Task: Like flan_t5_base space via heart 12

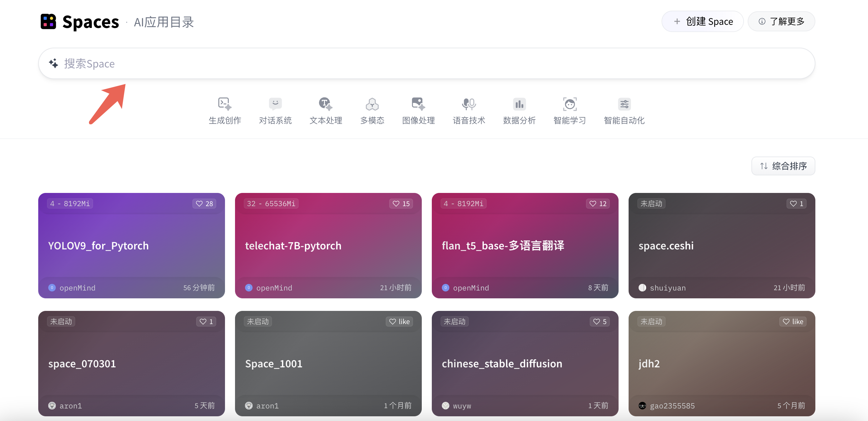Action: 598,203
